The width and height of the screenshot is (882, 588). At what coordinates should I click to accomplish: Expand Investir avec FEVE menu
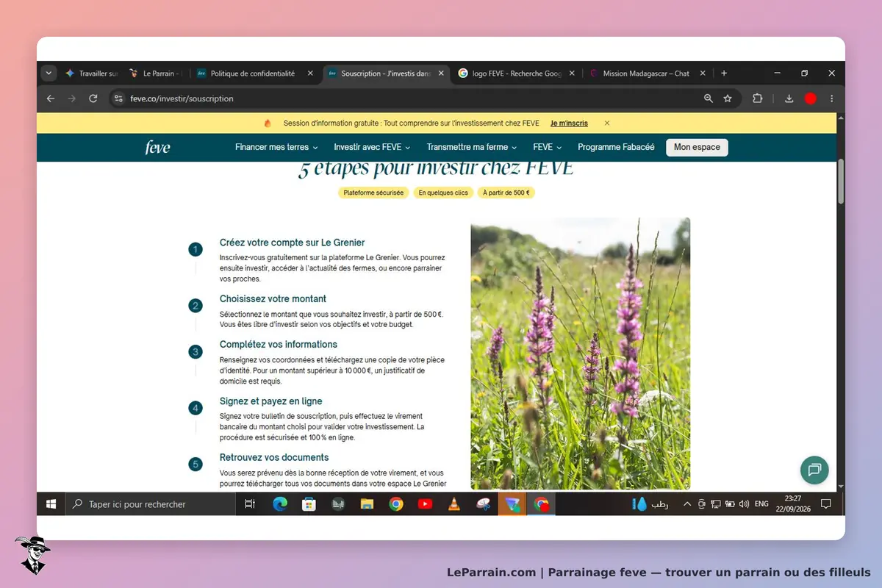[x=372, y=147]
